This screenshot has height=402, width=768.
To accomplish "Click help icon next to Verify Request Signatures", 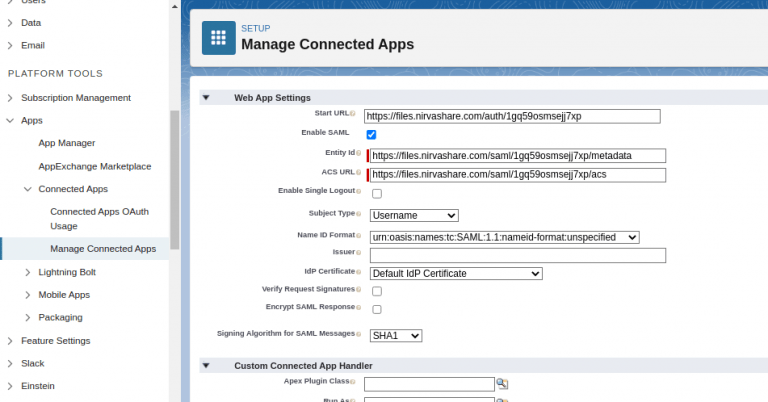I will click(359, 289).
